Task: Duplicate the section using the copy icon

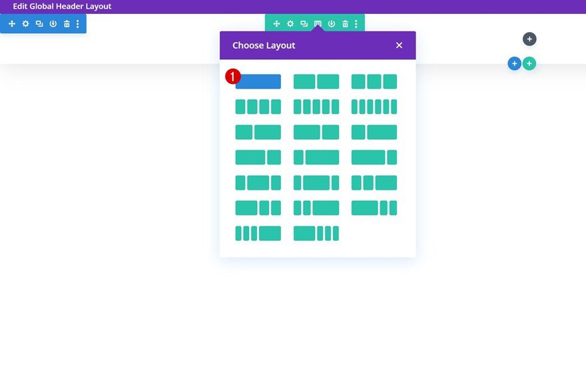Action: [39, 23]
